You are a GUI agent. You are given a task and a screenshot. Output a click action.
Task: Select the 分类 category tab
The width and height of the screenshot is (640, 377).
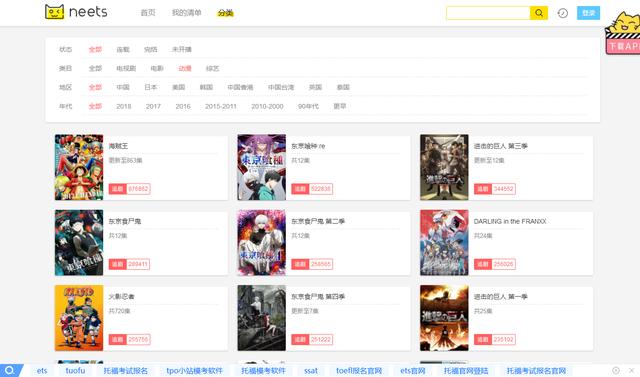click(225, 13)
